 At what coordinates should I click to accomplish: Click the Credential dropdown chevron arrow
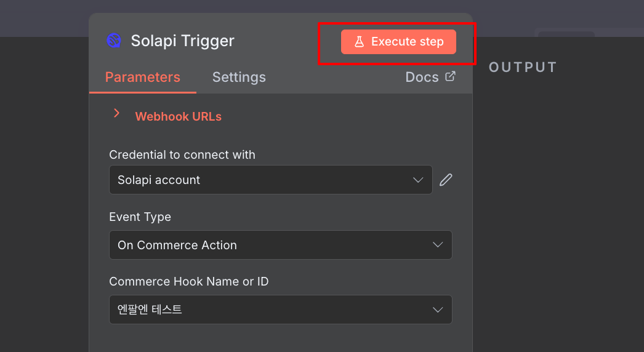tap(418, 180)
